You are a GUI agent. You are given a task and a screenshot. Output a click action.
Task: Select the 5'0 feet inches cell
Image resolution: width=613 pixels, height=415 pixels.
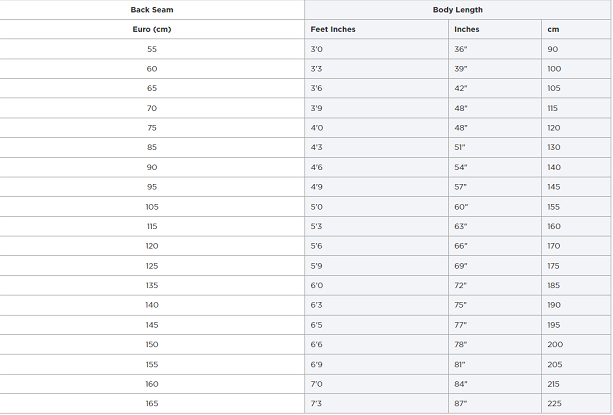pyautogui.click(x=316, y=207)
